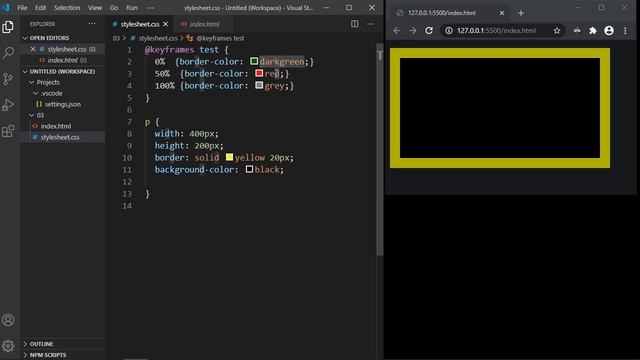
Task: Collapse the Open Editors section
Action: (x=25, y=38)
